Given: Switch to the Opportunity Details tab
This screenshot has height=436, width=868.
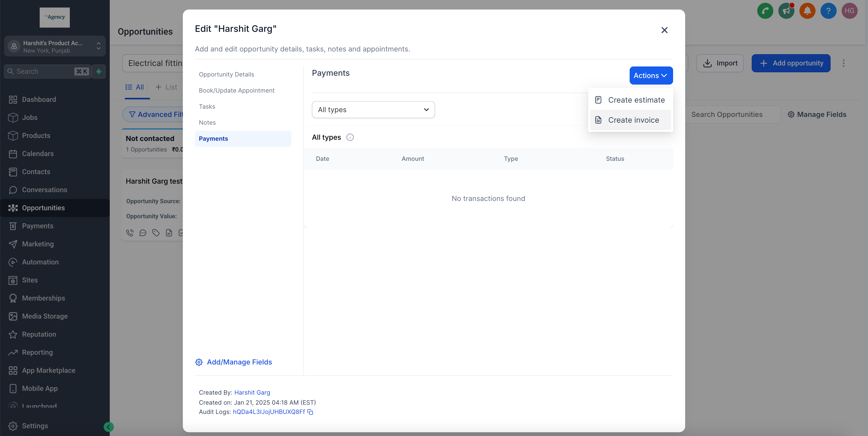Looking at the screenshot, I should coord(226,75).
